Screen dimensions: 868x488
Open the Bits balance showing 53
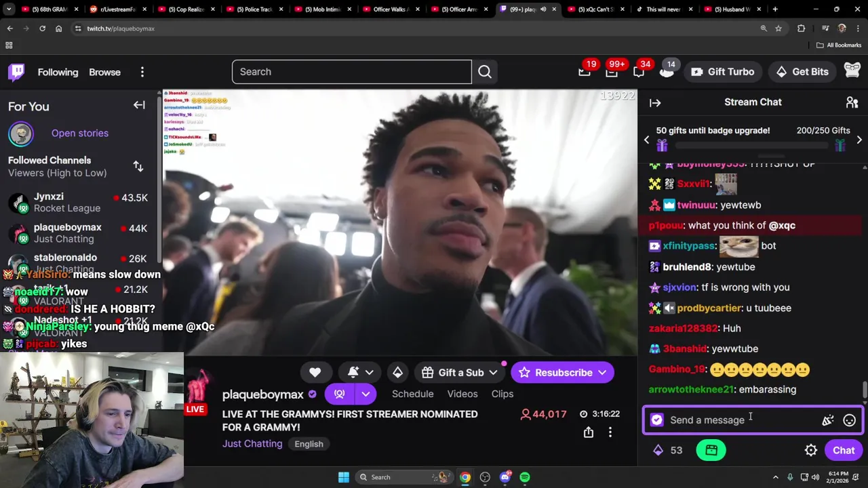(x=667, y=450)
